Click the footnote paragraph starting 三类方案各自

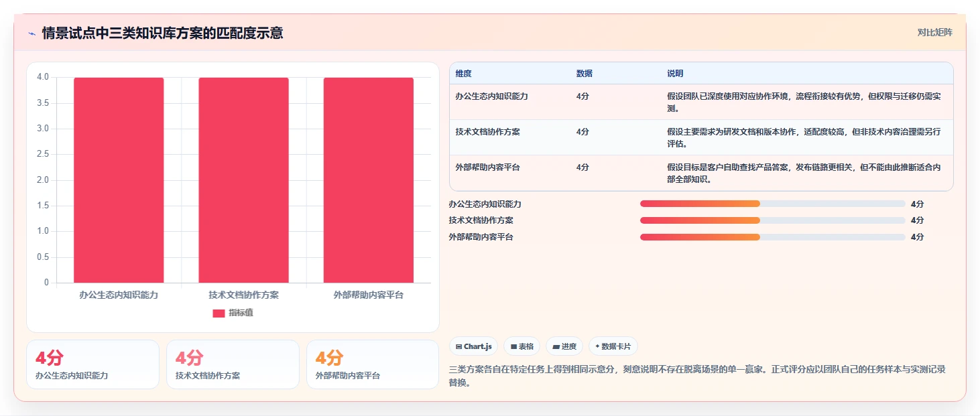[697, 376]
